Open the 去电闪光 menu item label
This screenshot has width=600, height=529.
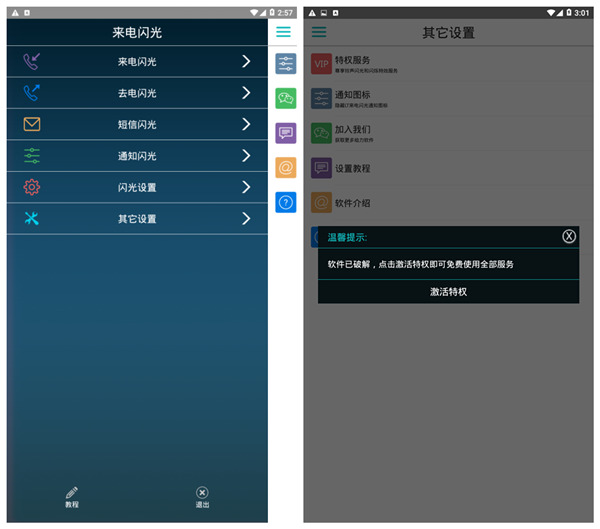pos(137,93)
